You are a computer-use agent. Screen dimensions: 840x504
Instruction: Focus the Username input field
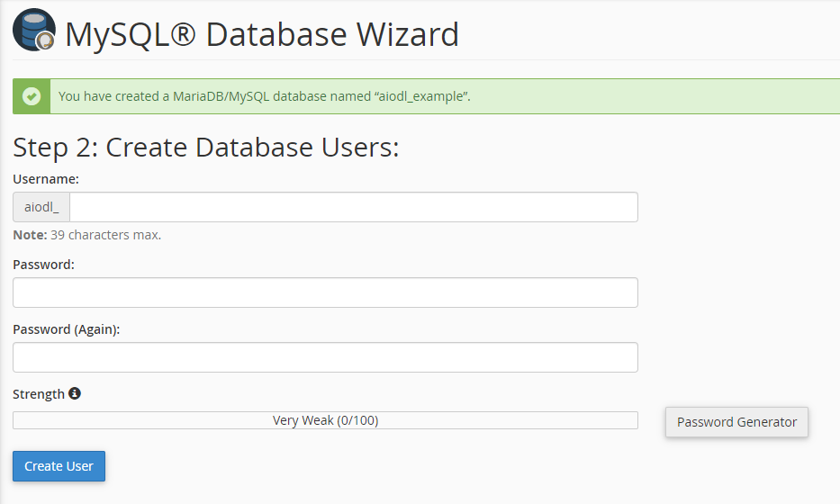(x=354, y=207)
